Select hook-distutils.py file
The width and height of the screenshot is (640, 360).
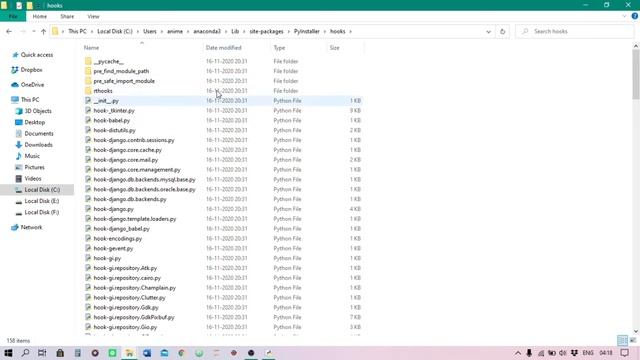click(114, 130)
